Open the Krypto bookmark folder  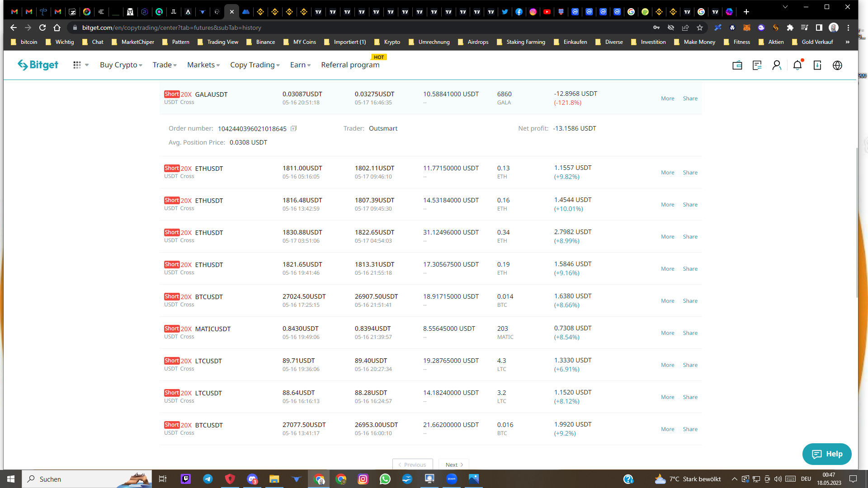click(387, 42)
